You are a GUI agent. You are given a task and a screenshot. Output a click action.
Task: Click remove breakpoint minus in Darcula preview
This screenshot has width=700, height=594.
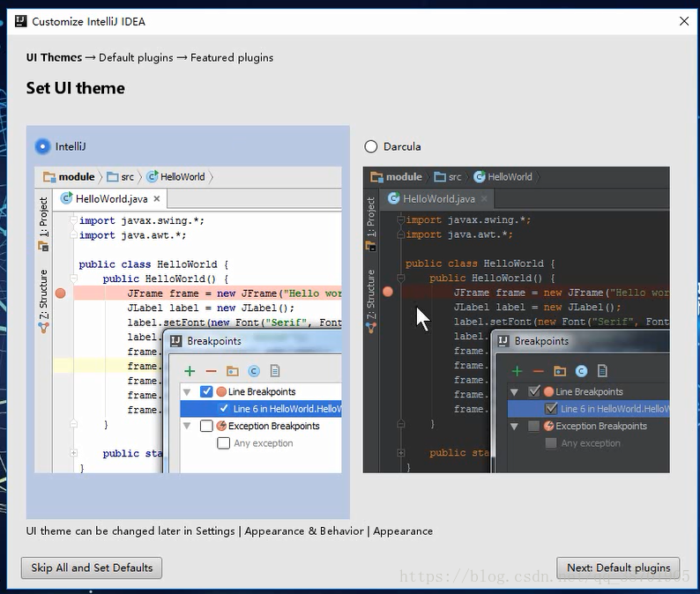pos(539,371)
